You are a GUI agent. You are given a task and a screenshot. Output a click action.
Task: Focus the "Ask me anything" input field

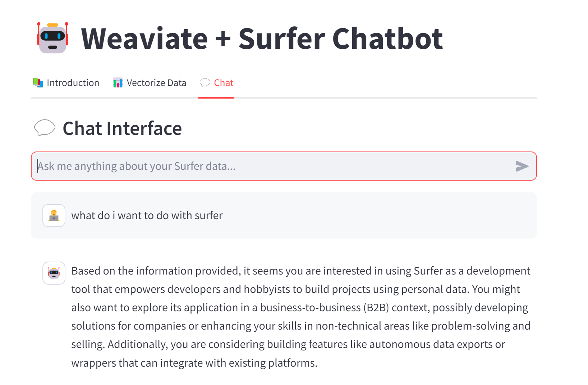point(284,166)
